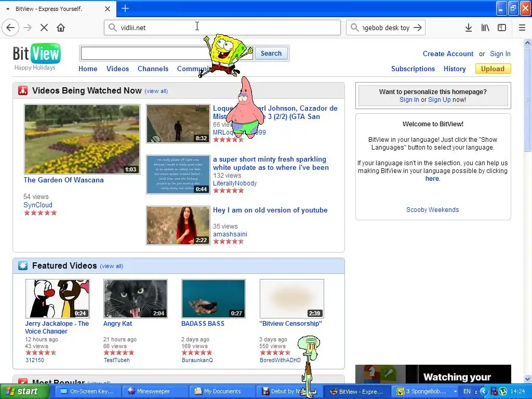Open the downloads arrow icon

click(469, 28)
